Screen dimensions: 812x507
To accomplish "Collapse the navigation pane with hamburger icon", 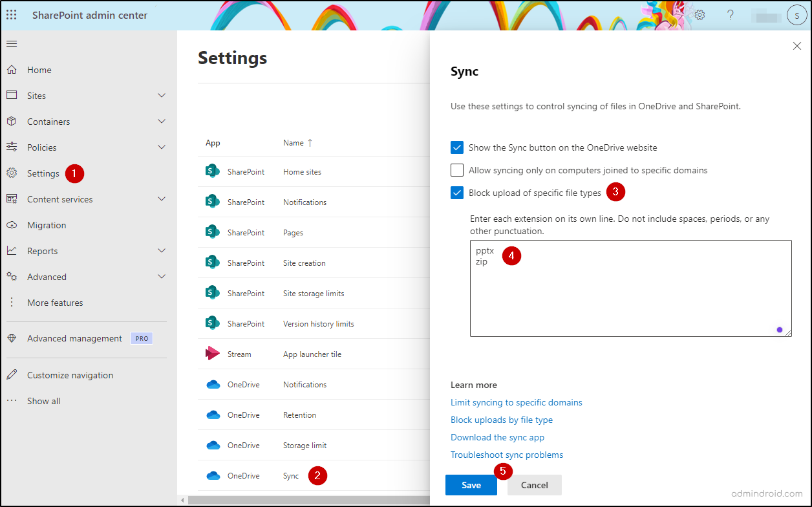I will point(12,44).
